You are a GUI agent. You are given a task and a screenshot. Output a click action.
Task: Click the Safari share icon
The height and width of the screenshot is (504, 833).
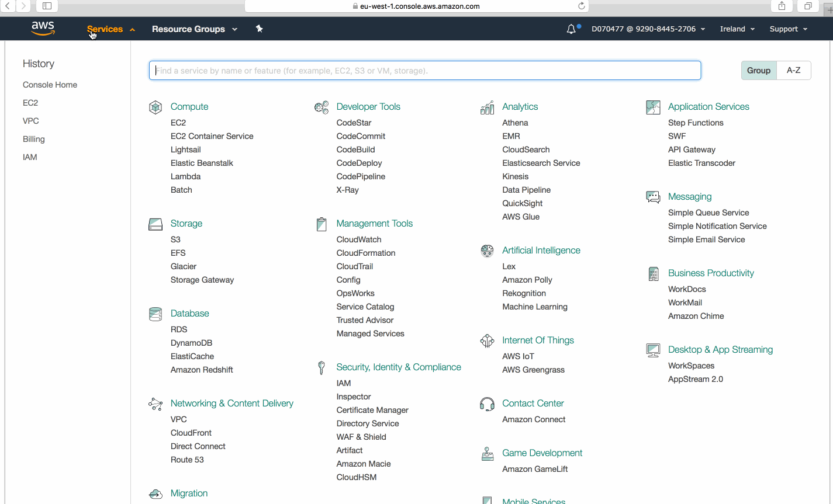782,6
